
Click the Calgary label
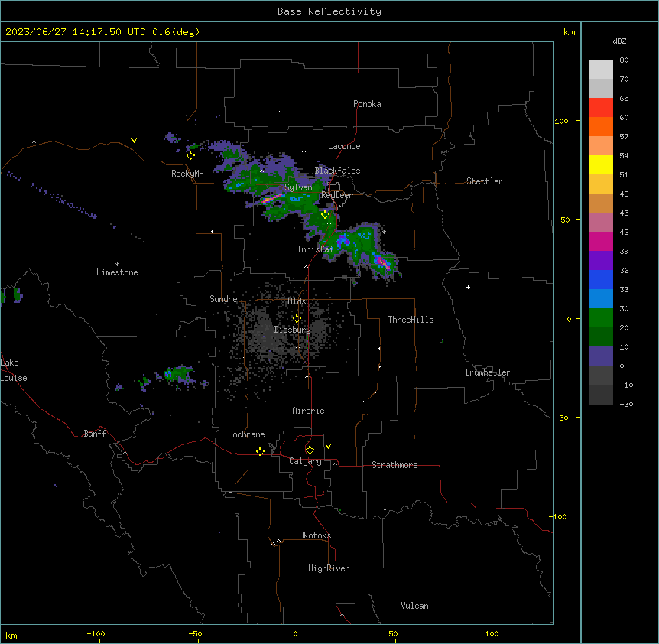[305, 461]
